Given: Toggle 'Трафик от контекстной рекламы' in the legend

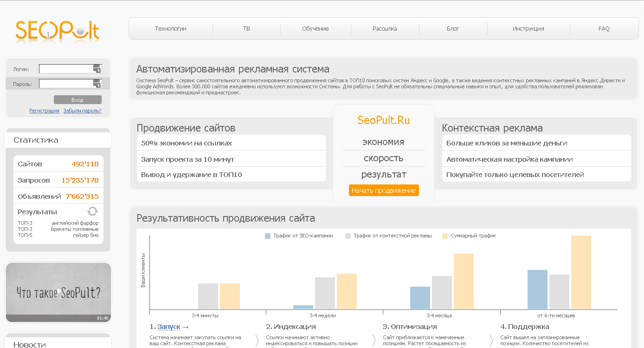Looking at the screenshot, I should coord(392,236).
